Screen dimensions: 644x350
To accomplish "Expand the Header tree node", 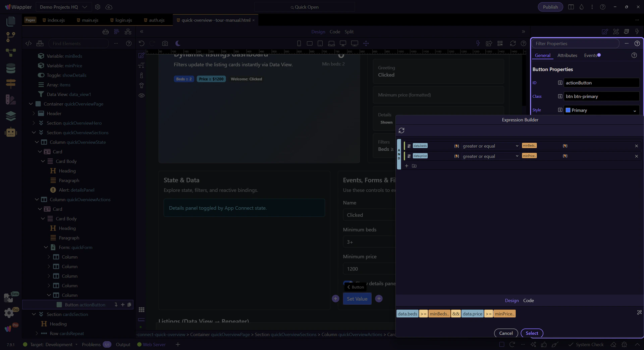I will point(34,113).
